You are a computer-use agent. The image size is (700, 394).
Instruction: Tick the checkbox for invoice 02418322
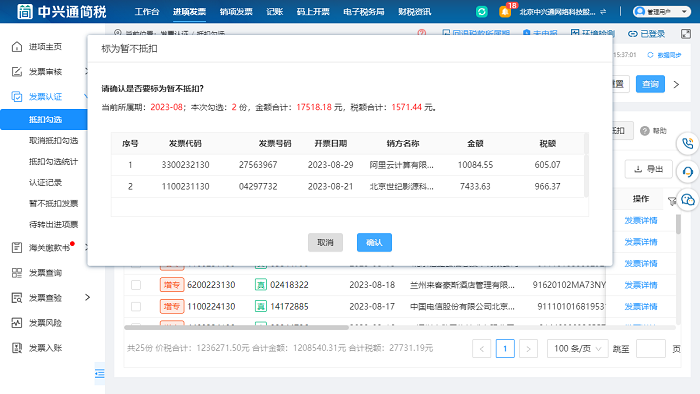(136, 285)
